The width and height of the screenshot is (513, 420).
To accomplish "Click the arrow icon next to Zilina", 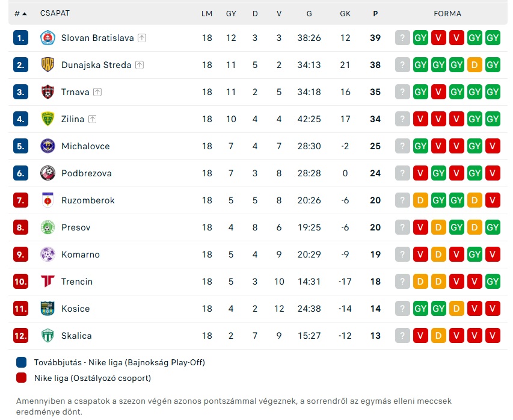I will pos(92,119).
